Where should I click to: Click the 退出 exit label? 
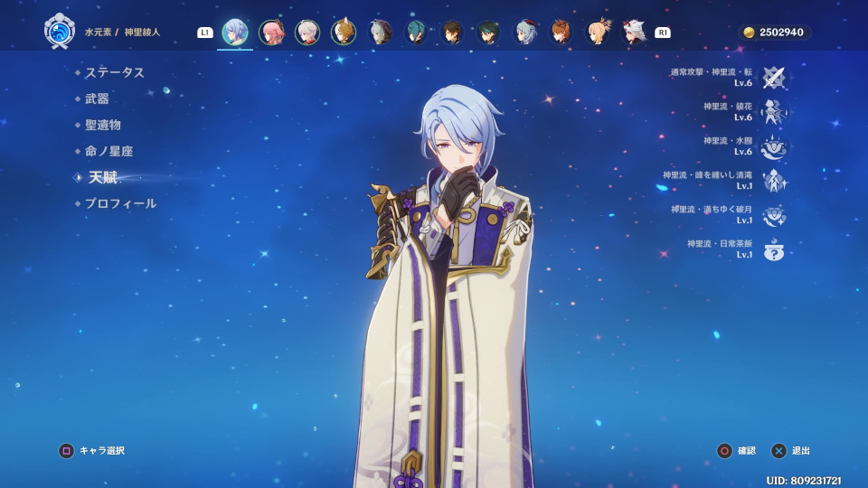point(801,451)
